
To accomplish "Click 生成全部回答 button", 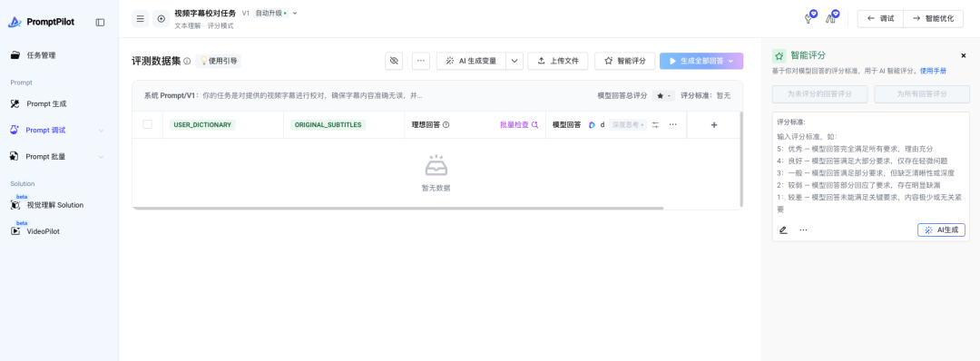I will (x=701, y=61).
